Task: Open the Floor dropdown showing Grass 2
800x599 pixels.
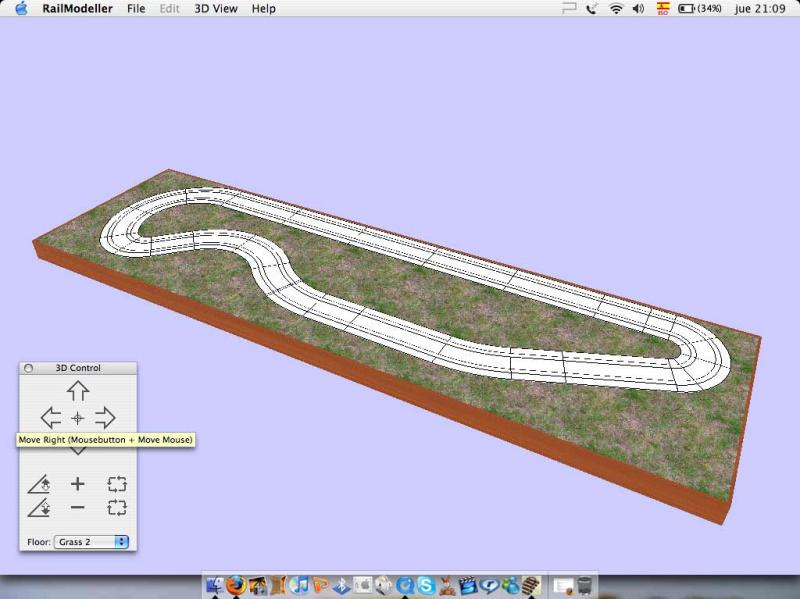Action: [x=93, y=541]
